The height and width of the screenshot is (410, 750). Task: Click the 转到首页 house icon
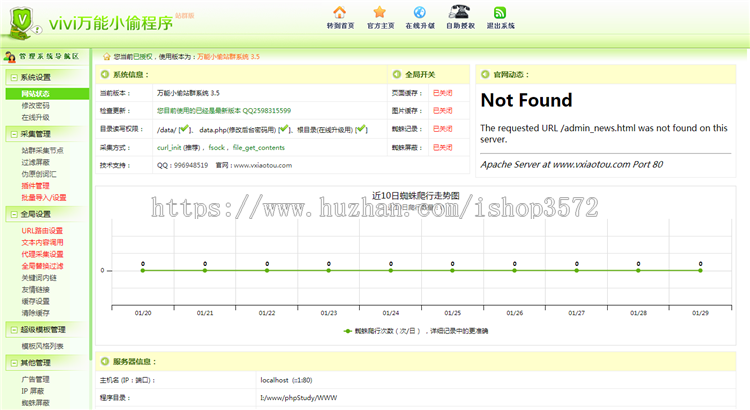[340, 12]
